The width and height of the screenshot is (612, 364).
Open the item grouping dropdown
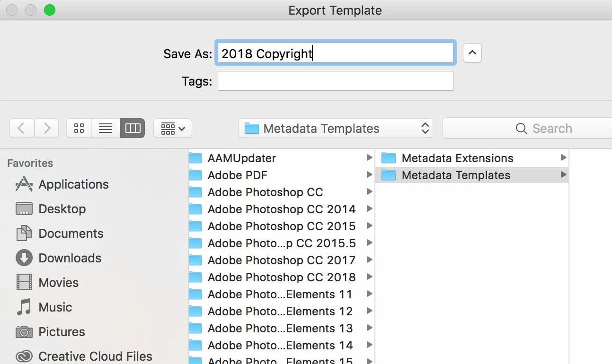coord(173,128)
